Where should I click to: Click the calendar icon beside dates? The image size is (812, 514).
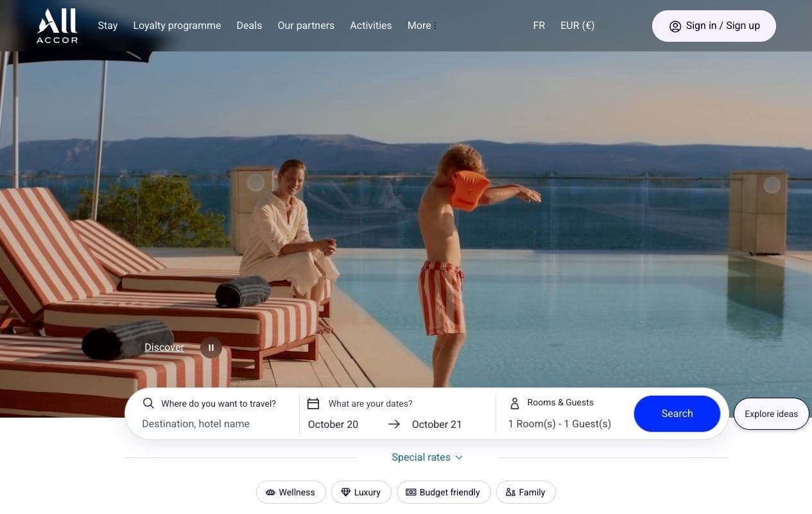click(313, 403)
